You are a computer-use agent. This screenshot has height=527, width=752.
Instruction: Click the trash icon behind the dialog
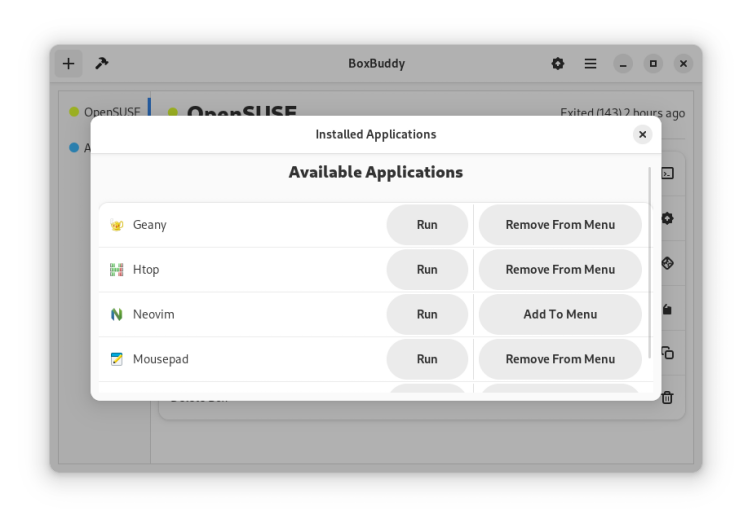(x=667, y=397)
